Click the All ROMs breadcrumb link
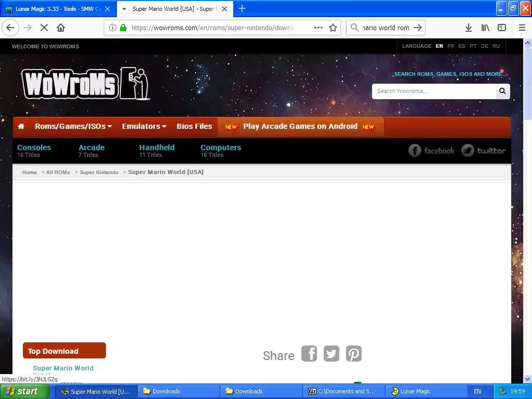Viewport: 532px width, 399px height. click(x=58, y=172)
